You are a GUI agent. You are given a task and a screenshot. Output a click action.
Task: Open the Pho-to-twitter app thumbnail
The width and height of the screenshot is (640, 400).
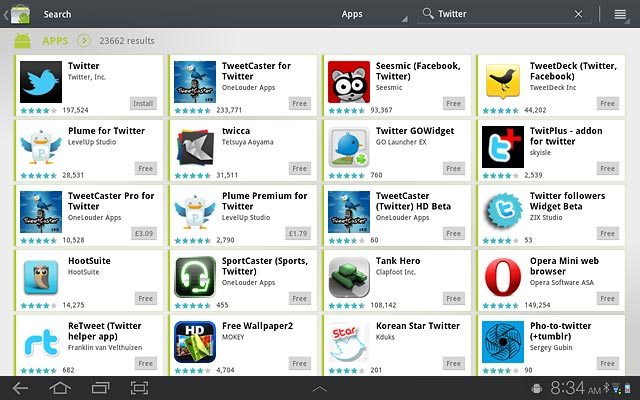click(x=503, y=342)
